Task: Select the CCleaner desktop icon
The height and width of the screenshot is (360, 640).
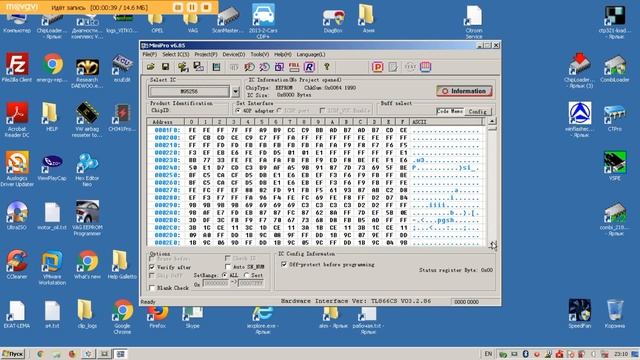Action: pyautogui.click(x=17, y=264)
